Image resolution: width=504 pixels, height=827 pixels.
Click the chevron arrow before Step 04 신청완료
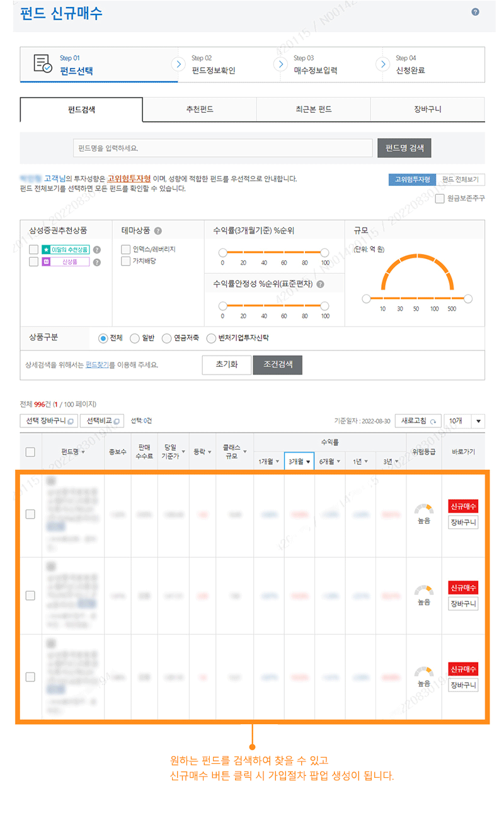click(x=382, y=64)
